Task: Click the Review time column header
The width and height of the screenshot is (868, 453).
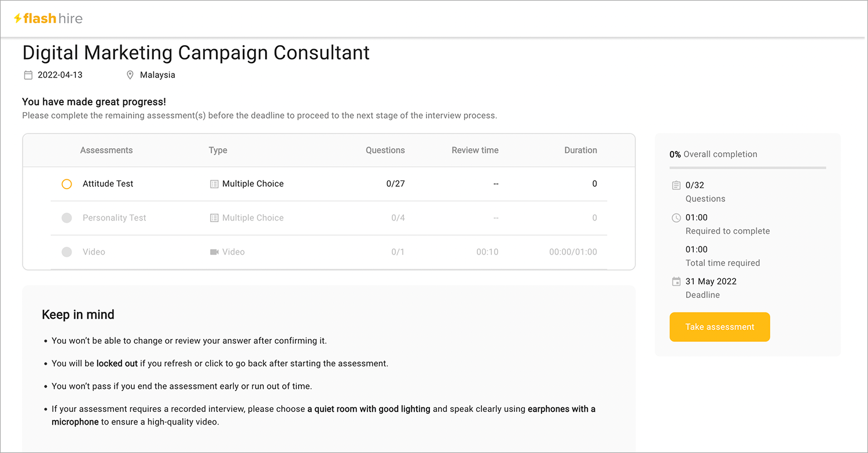Action: [475, 150]
